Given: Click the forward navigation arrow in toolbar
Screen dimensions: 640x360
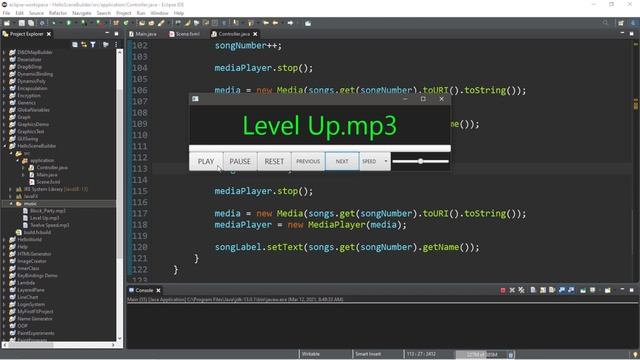Looking at the screenshot, I should click(x=290, y=23).
